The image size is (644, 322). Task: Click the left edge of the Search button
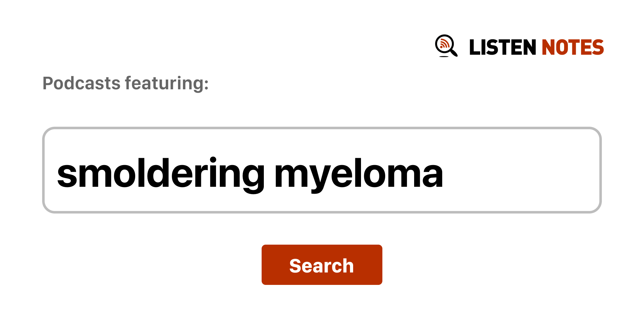[x=265, y=265]
